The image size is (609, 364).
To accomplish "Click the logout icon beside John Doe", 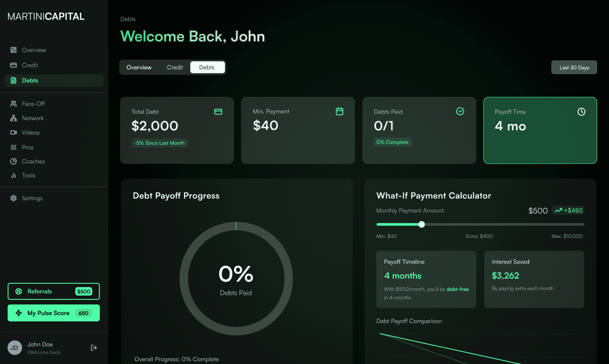I will (x=93, y=348).
